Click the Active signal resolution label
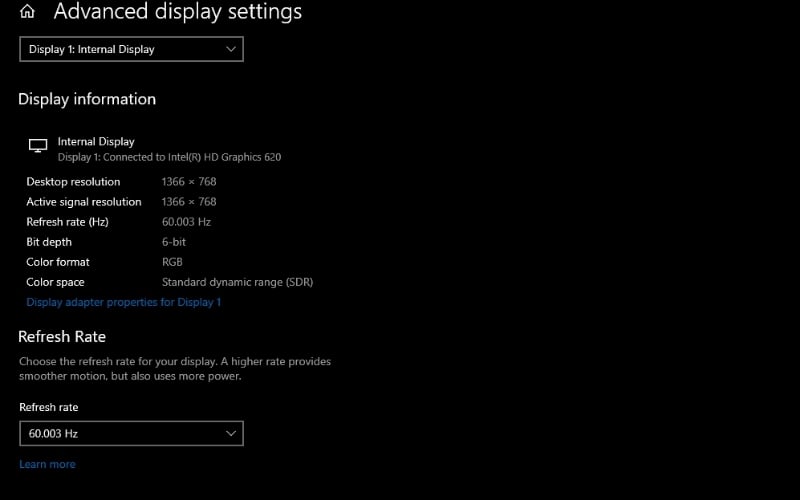800x500 pixels. [84, 202]
